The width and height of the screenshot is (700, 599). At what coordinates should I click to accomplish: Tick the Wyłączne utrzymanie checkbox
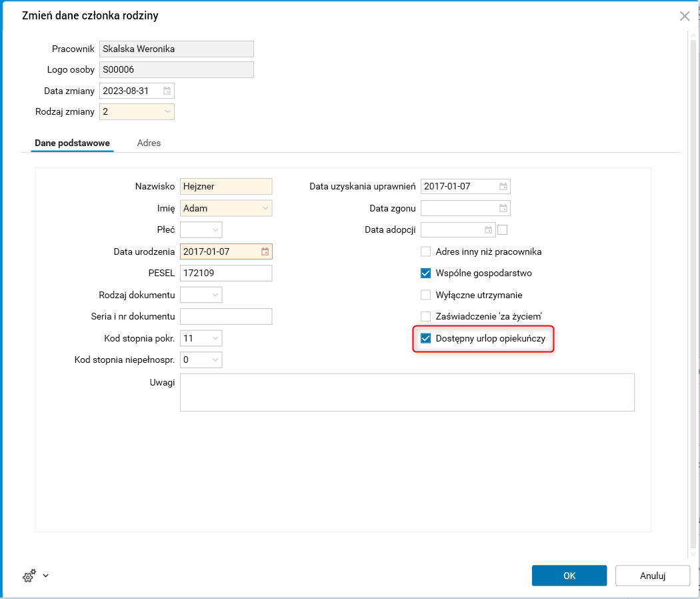click(426, 295)
